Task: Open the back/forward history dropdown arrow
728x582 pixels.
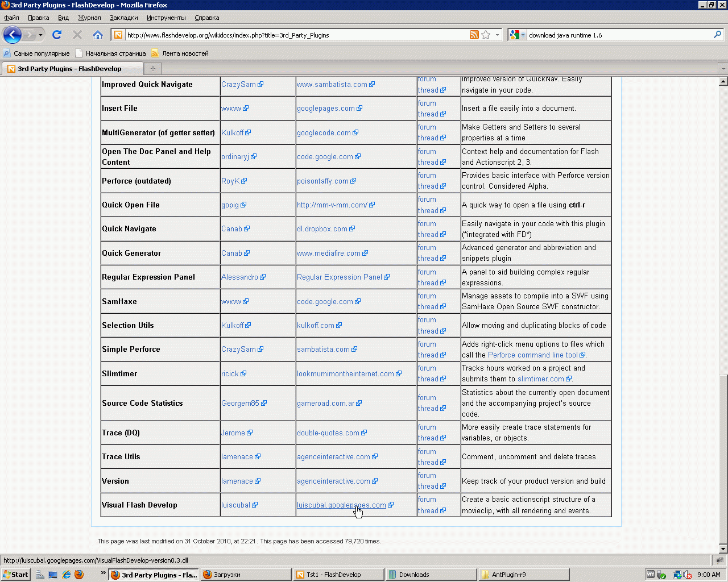Action: (40, 35)
